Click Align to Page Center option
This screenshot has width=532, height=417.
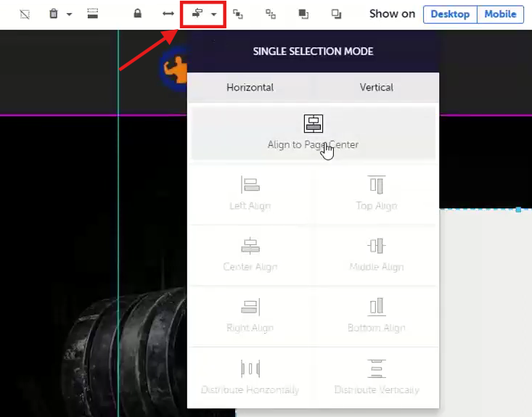click(x=313, y=133)
